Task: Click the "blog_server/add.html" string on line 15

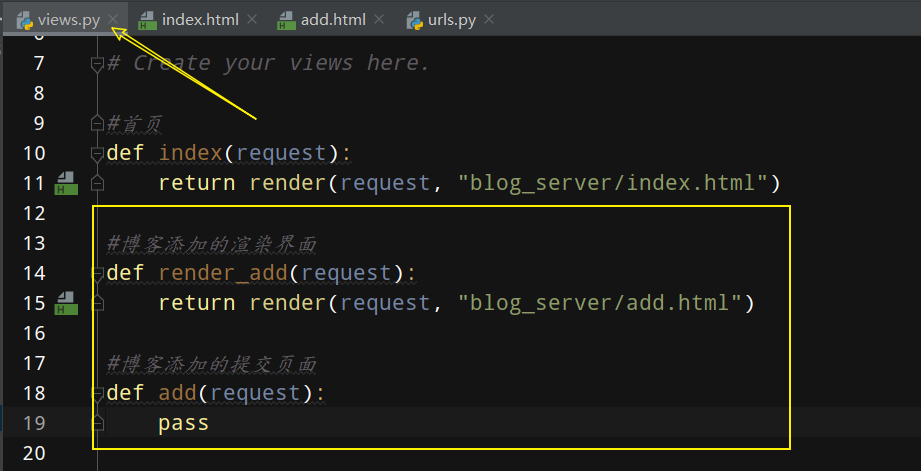Action: pyautogui.click(x=599, y=303)
